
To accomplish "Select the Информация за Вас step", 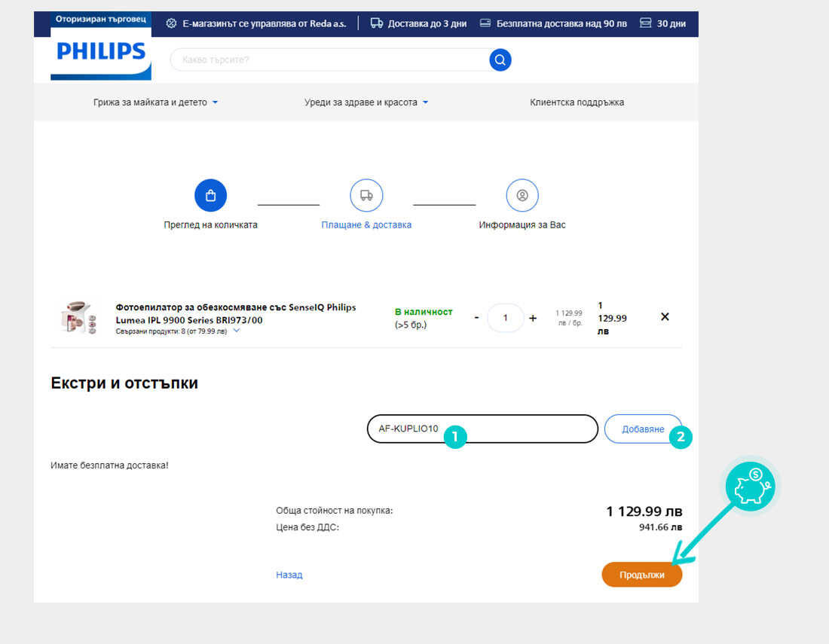I will point(522,224).
